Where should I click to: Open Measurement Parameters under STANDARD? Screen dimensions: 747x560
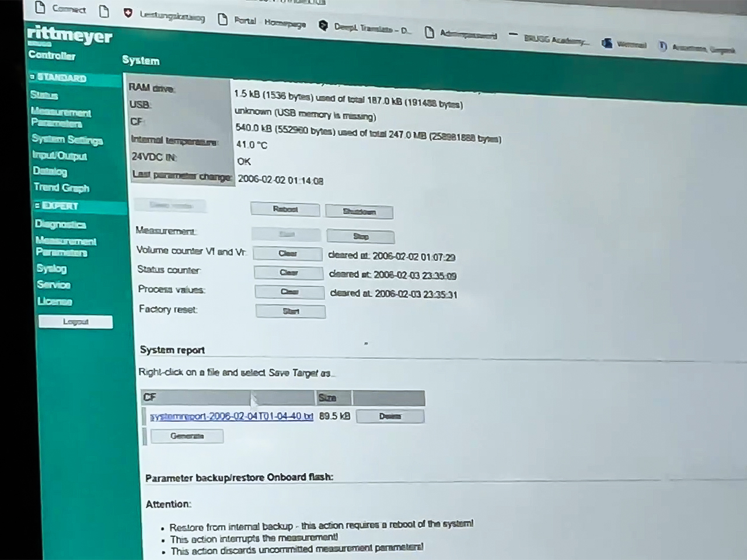(61, 117)
